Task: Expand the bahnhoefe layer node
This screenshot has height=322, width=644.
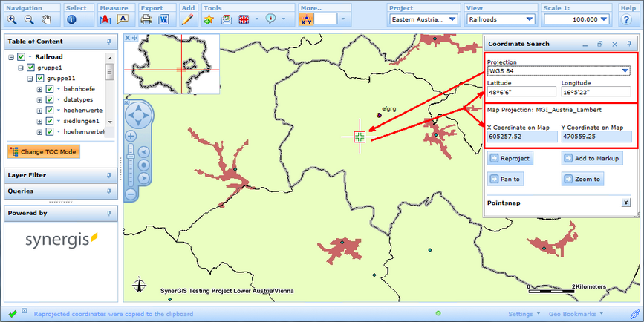Action: click(x=39, y=90)
